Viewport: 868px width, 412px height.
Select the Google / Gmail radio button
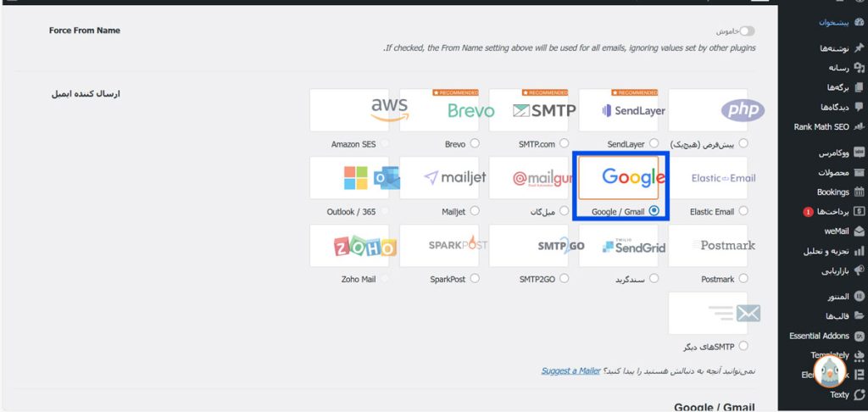tap(654, 210)
